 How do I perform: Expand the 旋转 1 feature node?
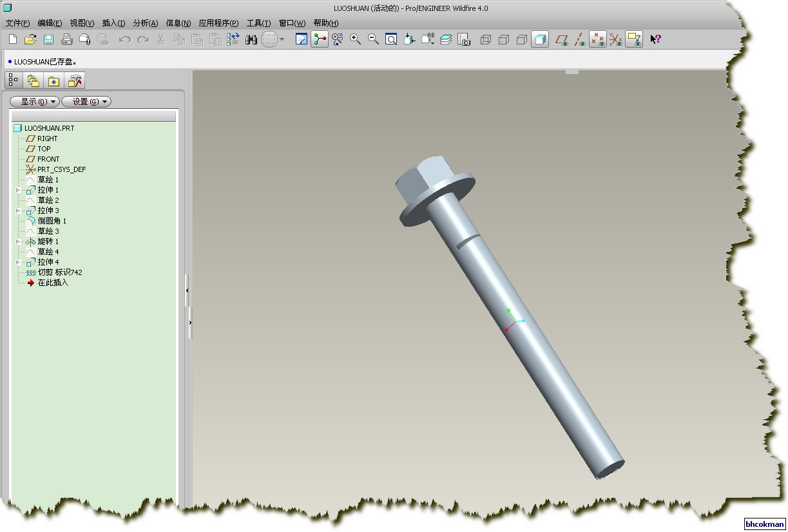18,242
